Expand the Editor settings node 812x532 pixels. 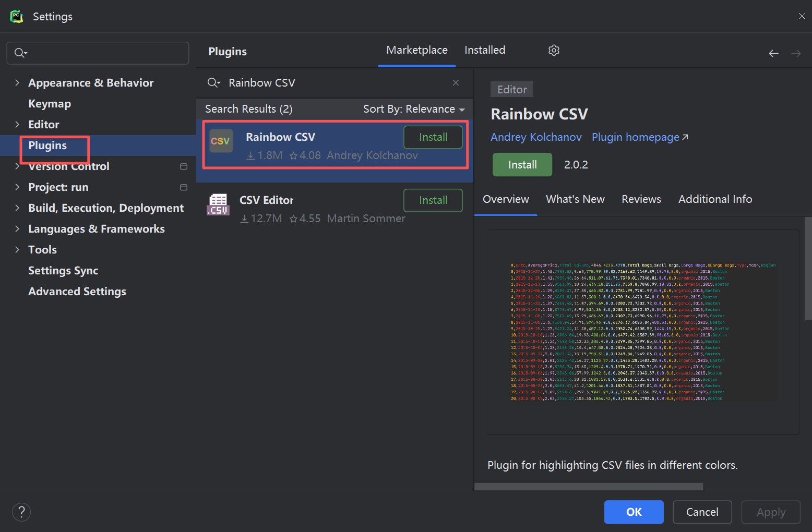point(17,124)
